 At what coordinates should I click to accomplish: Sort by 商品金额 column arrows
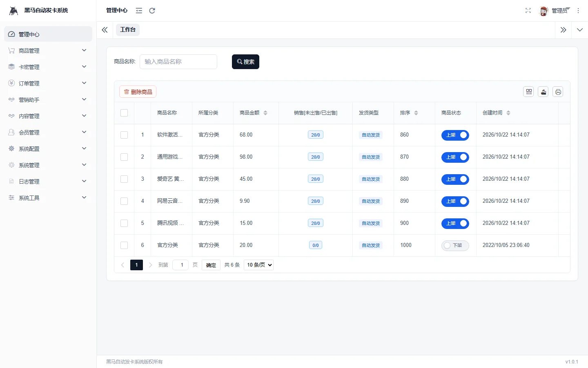265,113
